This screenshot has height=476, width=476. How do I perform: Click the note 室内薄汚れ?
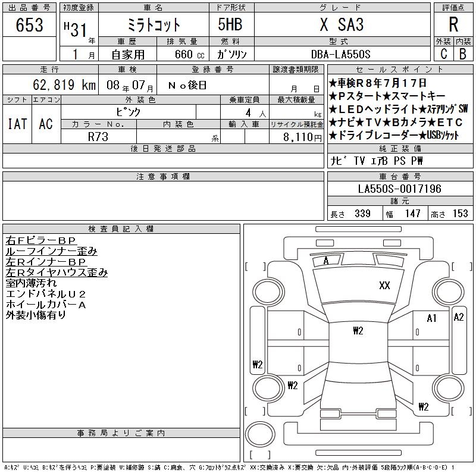pyautogui.click(x=31, y=283)
